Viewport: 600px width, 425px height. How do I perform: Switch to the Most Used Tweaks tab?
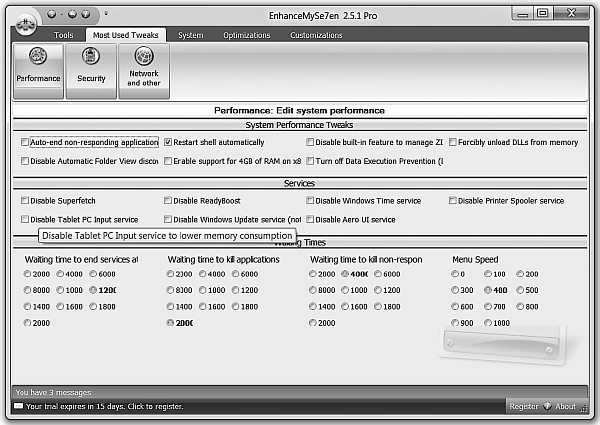(x=126, y=35)
